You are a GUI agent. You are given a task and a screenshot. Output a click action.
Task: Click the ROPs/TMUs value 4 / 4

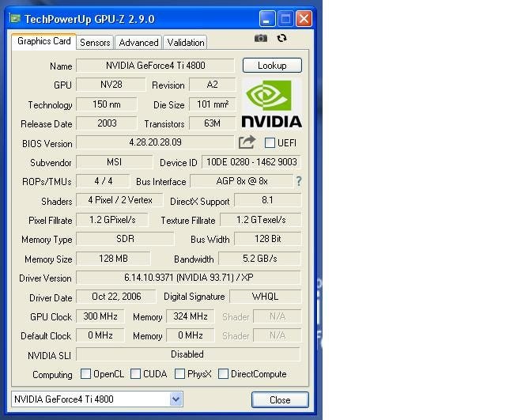click(103, 181)
